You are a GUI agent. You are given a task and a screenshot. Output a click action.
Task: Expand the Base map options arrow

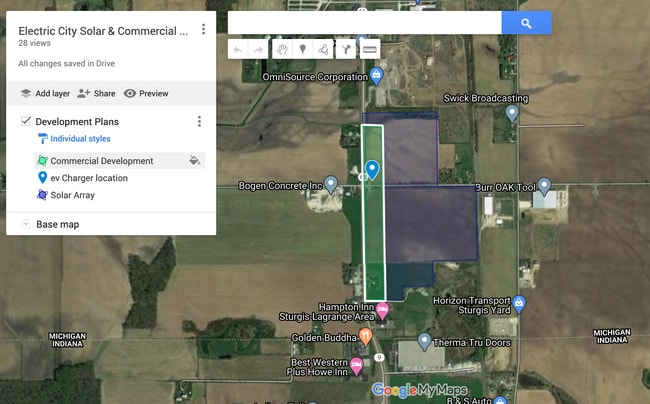tap(25, 224)
